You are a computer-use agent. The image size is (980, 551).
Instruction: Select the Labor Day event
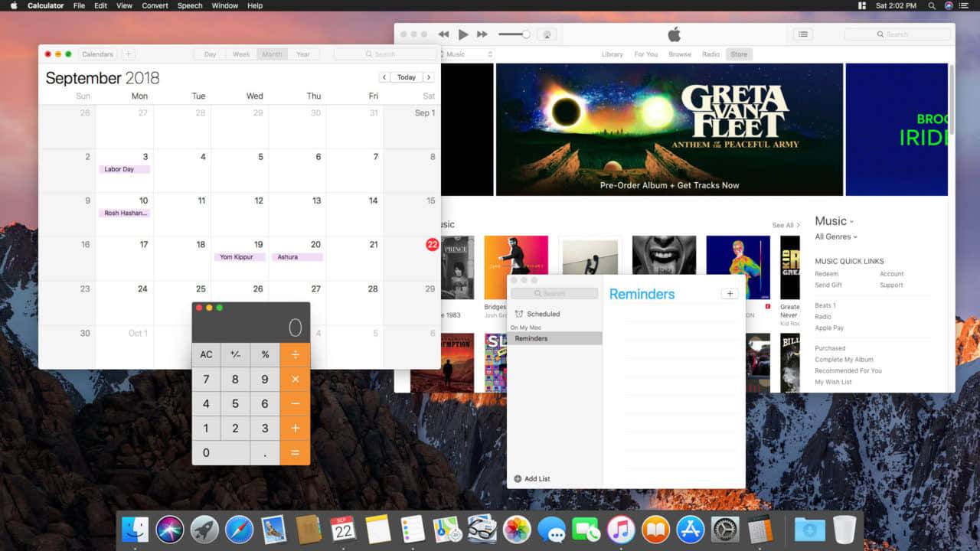[x=124, y=169]
